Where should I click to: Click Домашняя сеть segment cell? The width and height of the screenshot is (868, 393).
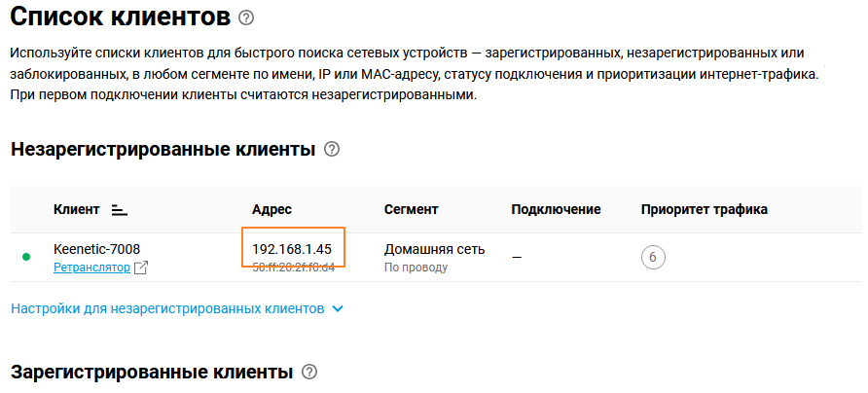point(434,249)
